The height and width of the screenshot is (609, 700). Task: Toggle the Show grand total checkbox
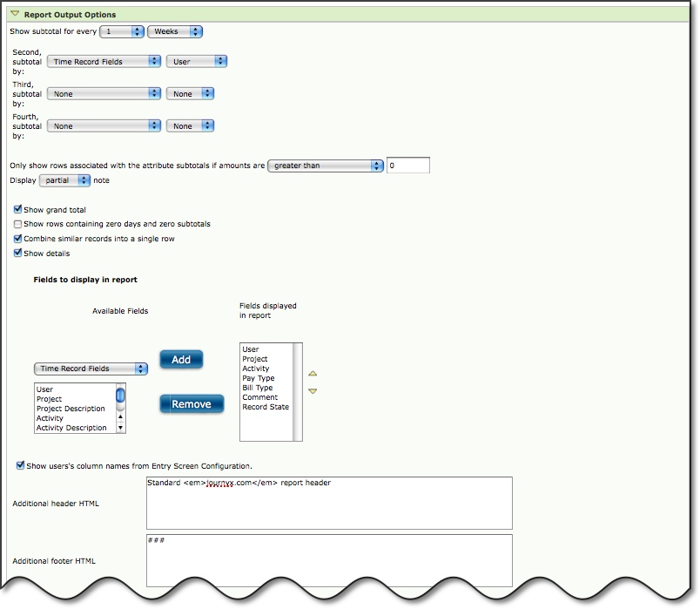pyautogui.click(x=17, y=210)
